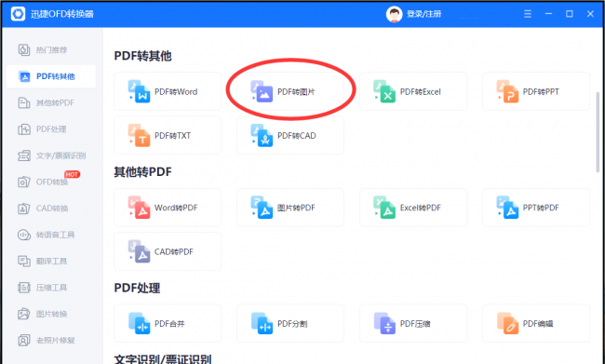The image size is (605, 364).
Task: Click the user avatar icon
Action: tap(394, 14)
